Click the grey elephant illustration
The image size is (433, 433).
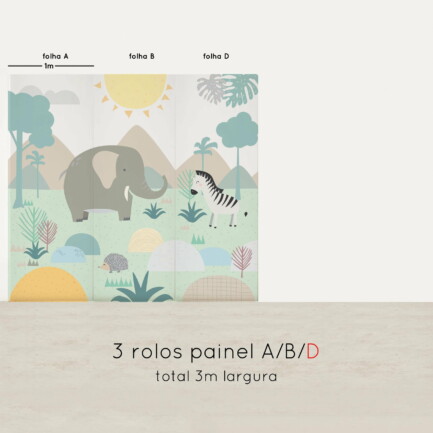click(113, 183)
